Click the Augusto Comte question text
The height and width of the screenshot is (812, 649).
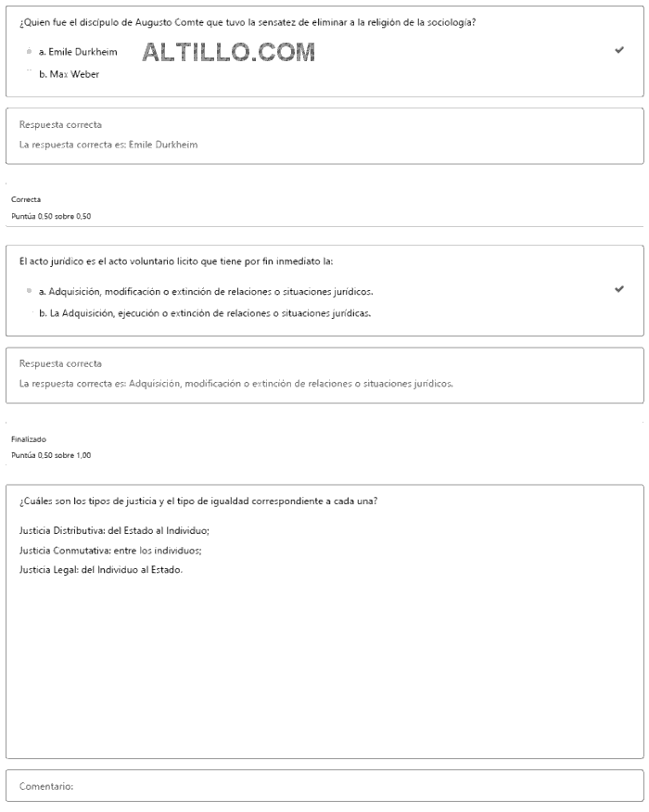point(248,21)
